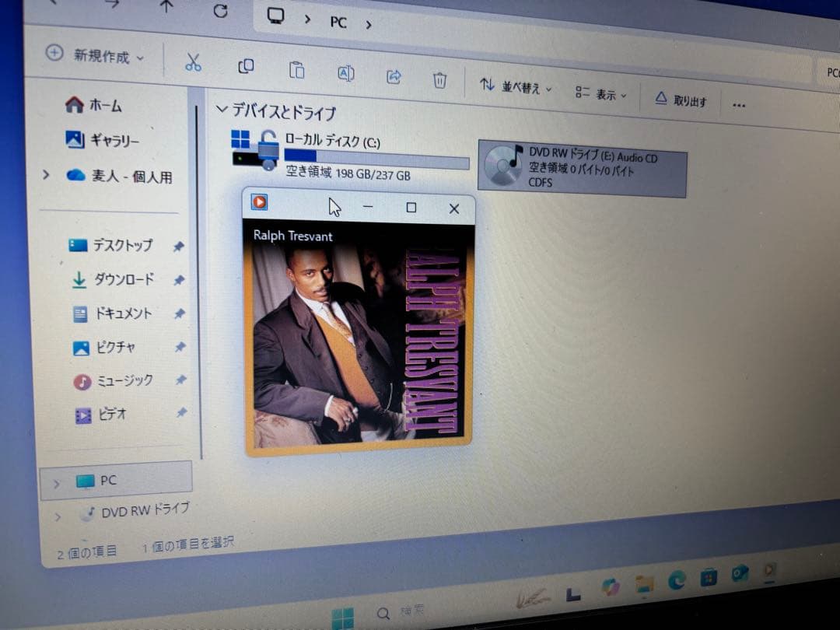Open ピクチャ in quick access
The height and width of the screenshot is (630, 840).
click(104, 348)
